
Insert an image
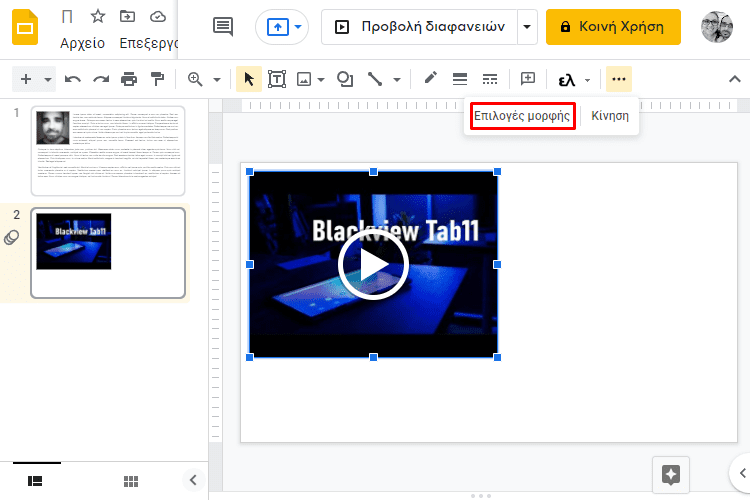[x=304, y=79]
